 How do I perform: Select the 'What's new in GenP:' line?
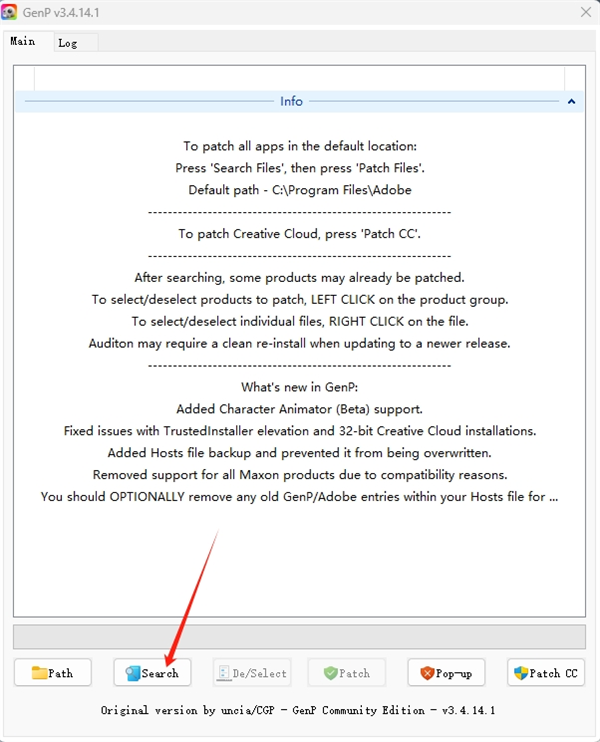pyautogui.click(x=300, y=387)
